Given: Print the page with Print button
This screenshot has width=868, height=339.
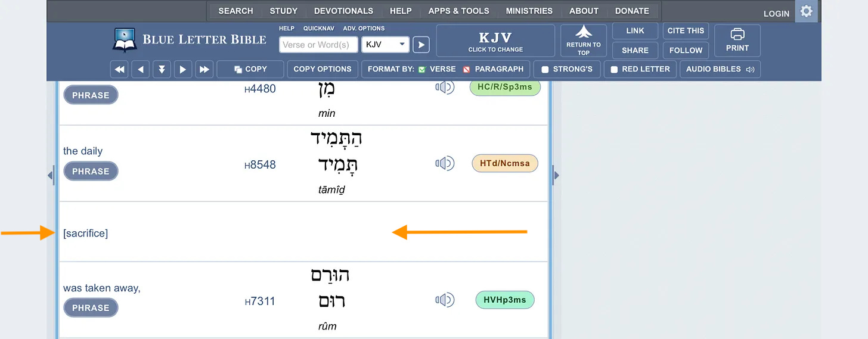Looking at the screenshot, I should [737, 41].
